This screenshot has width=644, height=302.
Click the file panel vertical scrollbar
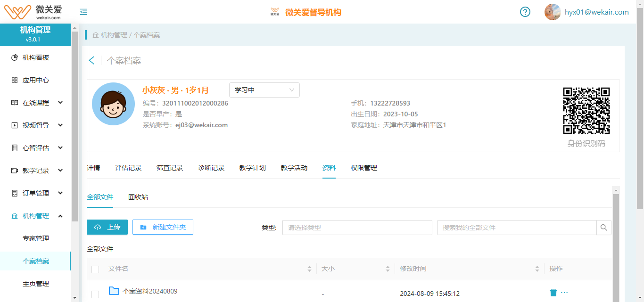[615, 247]
